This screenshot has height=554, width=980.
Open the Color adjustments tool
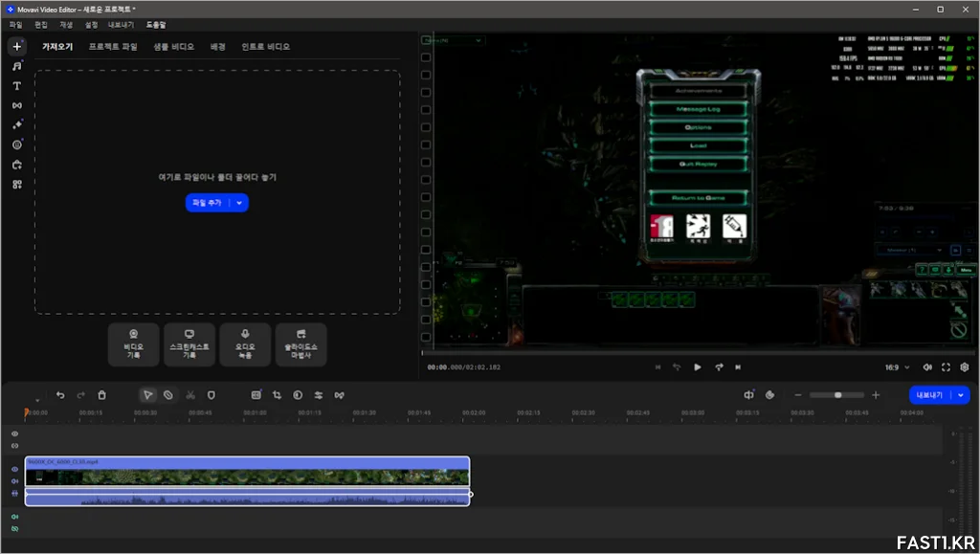click(x=298, y=395)
